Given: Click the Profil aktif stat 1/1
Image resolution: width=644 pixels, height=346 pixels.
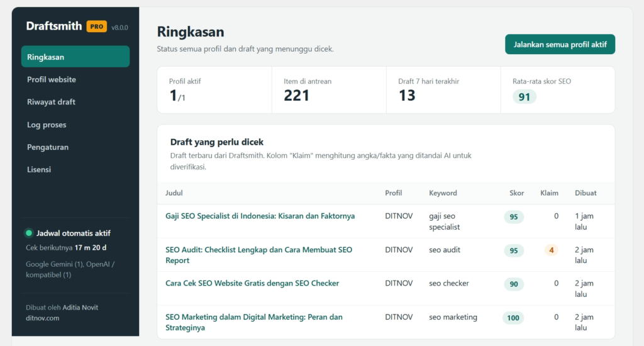Looking at the screenshot, I should click(177, 96).
